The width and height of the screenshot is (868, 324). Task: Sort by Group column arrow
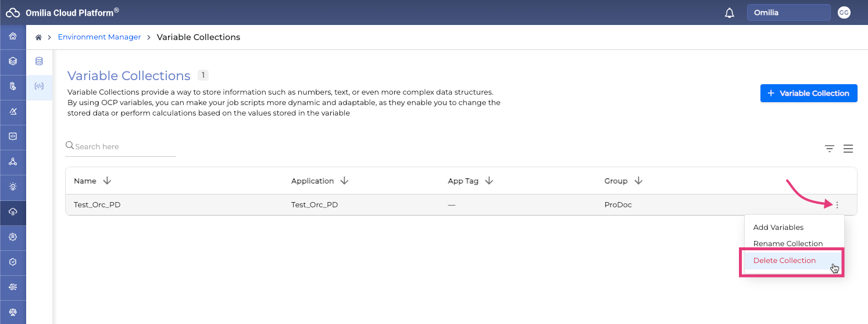pos(638,181)
